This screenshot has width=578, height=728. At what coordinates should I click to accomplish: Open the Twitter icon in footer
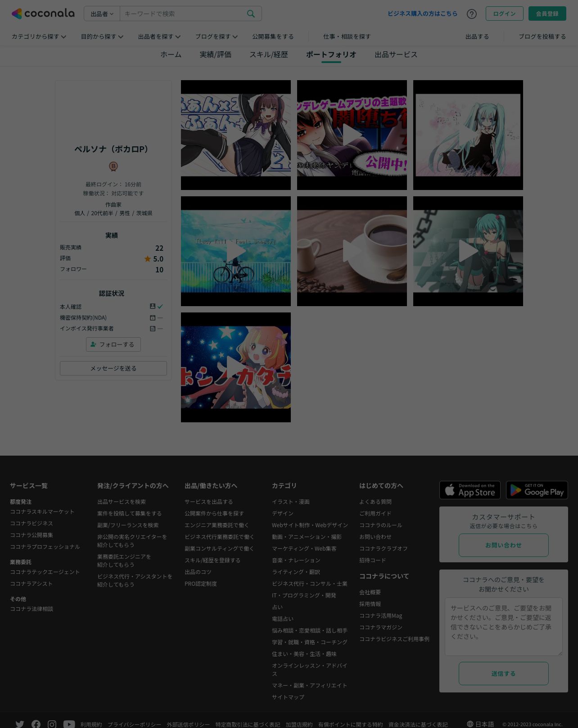point(19,724)
